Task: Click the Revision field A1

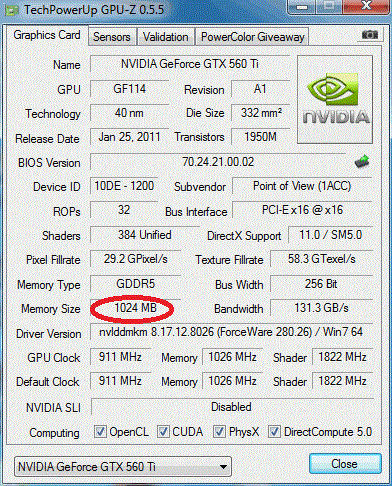Action: (260, 89)
